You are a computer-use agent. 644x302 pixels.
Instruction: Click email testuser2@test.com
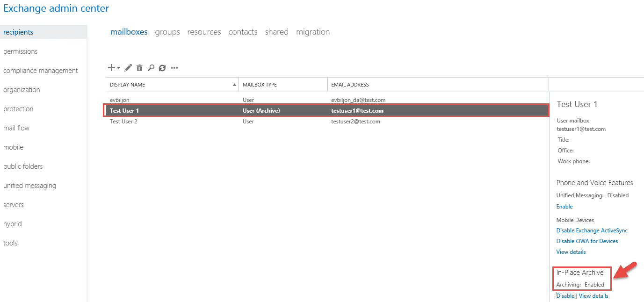tap(355, 122)
